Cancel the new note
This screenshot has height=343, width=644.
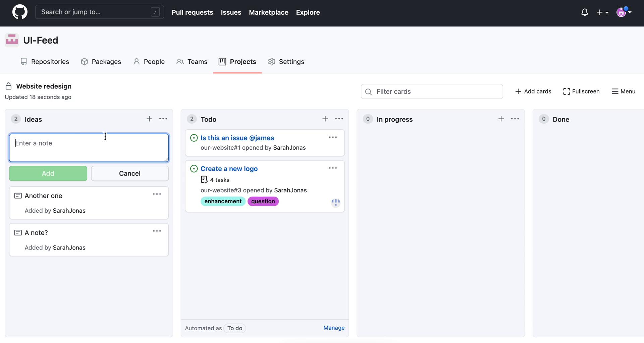point(130,174)
